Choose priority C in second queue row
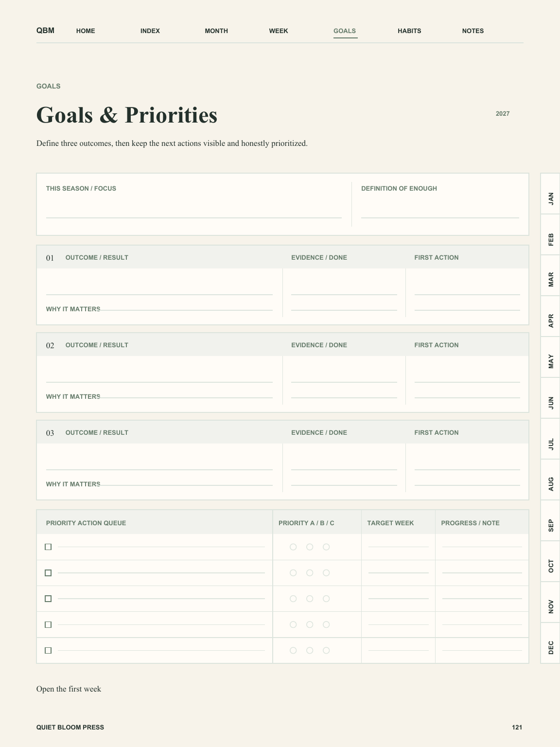 pyautogui.click(x=326, y=573)
